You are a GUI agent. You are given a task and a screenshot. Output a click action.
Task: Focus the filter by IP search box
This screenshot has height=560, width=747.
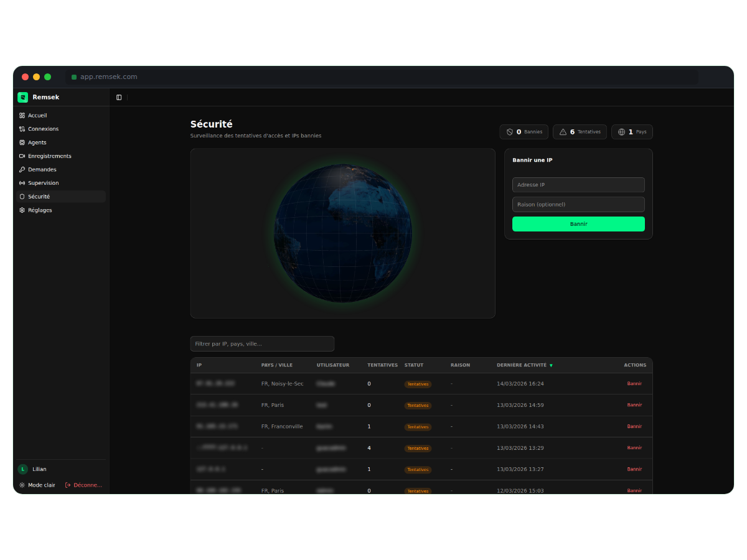262,344
